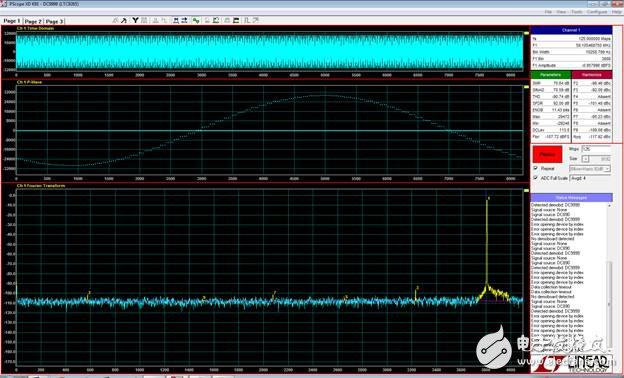Open the Configure menu
The width and height of the screenshot is (624, 378).
[x=597, y=12]
